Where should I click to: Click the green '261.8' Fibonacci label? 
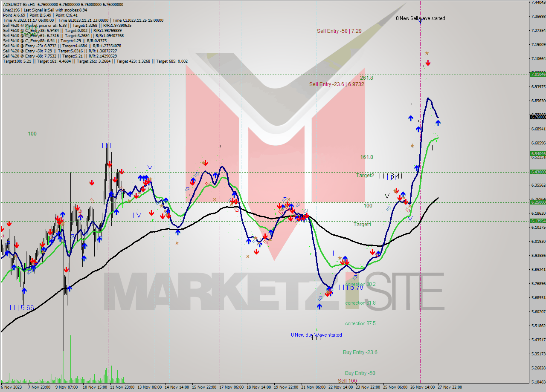(x=366, y=78)
